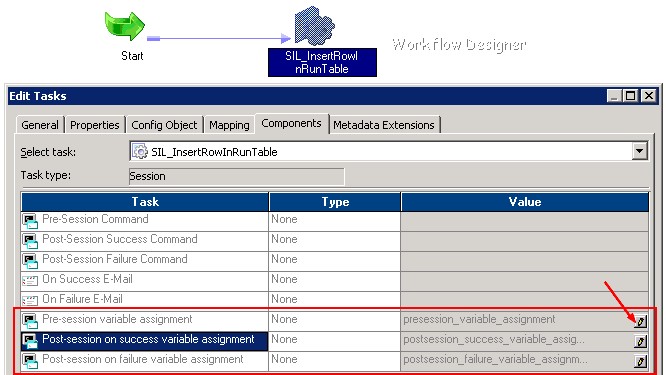Click the On Failure E-Mail row icon

coord(30,300)
